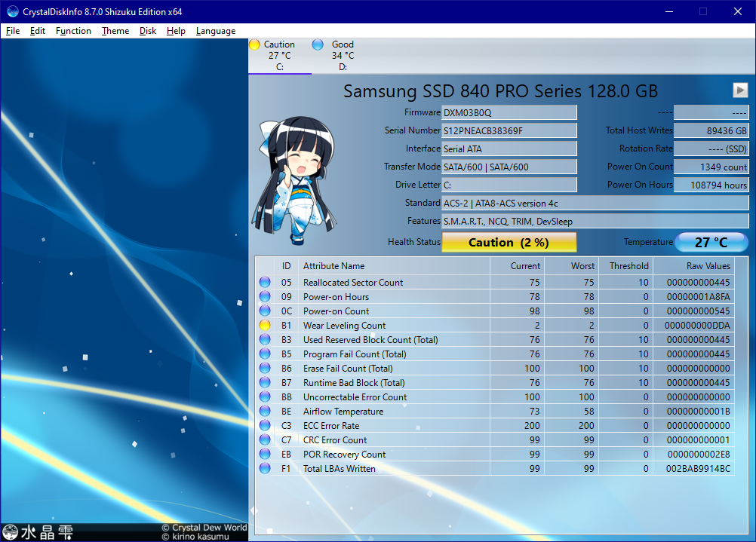
Task: Click status orb for Power-on Count row
Action: [x=265, y=311]
